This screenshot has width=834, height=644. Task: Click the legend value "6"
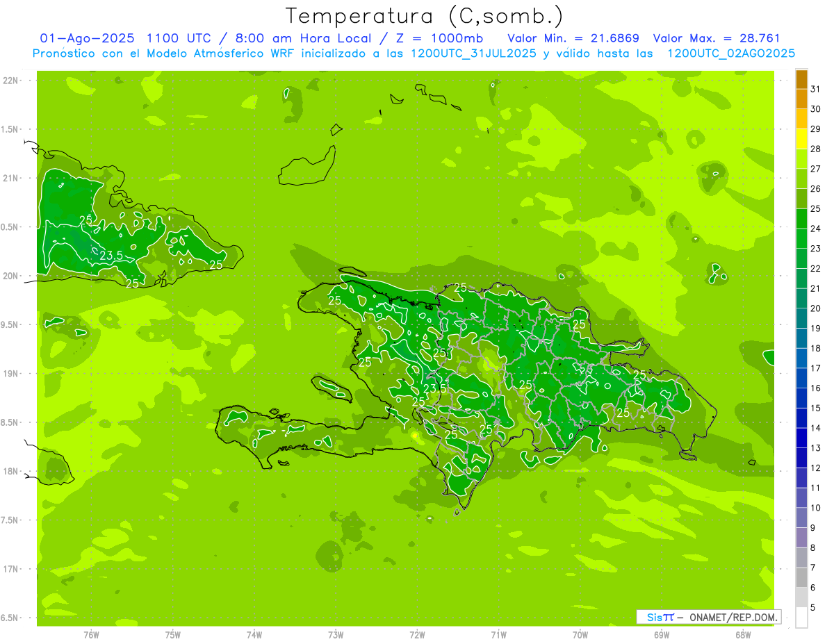(813, 587)
